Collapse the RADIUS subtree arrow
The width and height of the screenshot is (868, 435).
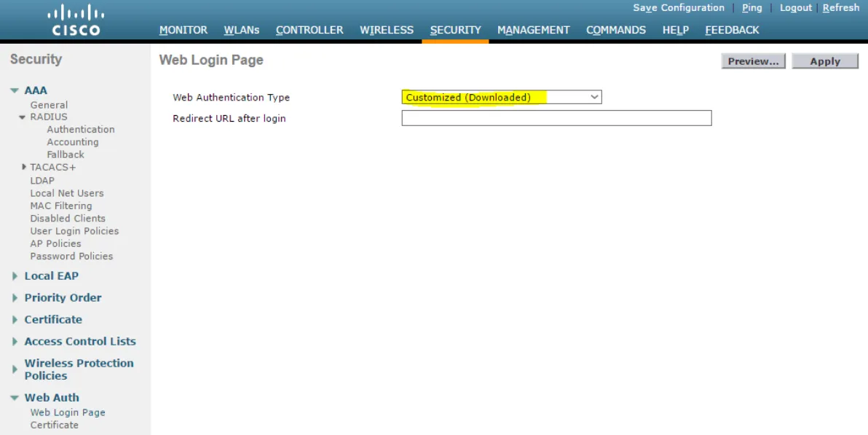tap(22, 117)
